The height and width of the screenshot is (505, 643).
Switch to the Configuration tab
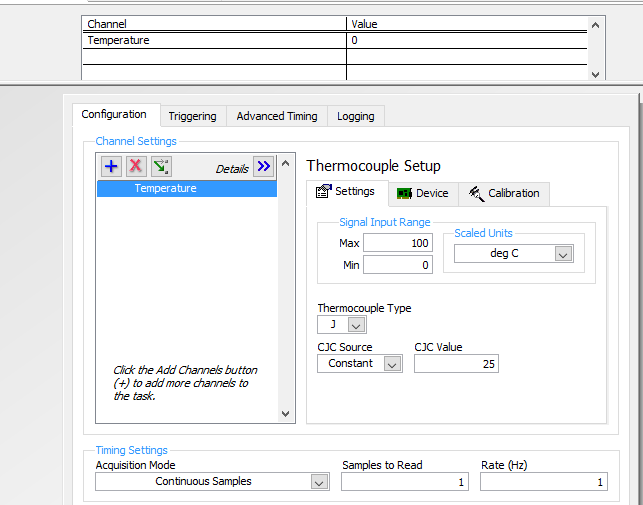114,114
